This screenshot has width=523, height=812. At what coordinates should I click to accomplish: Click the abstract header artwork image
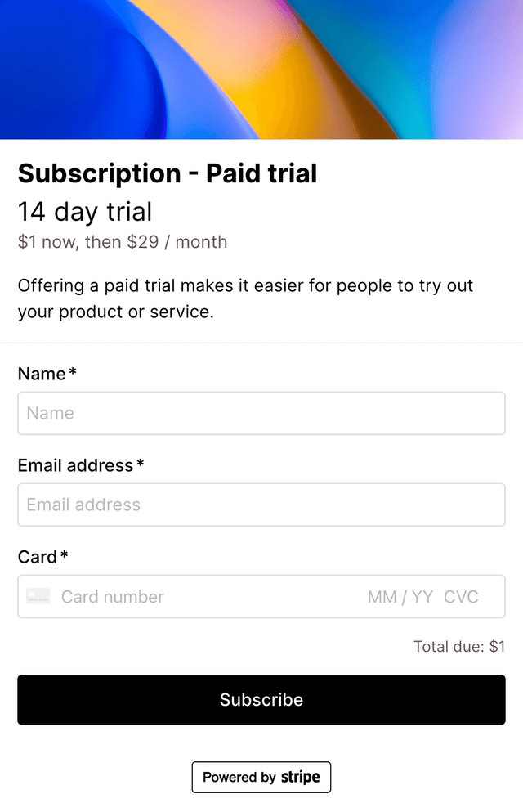[261, 69]
